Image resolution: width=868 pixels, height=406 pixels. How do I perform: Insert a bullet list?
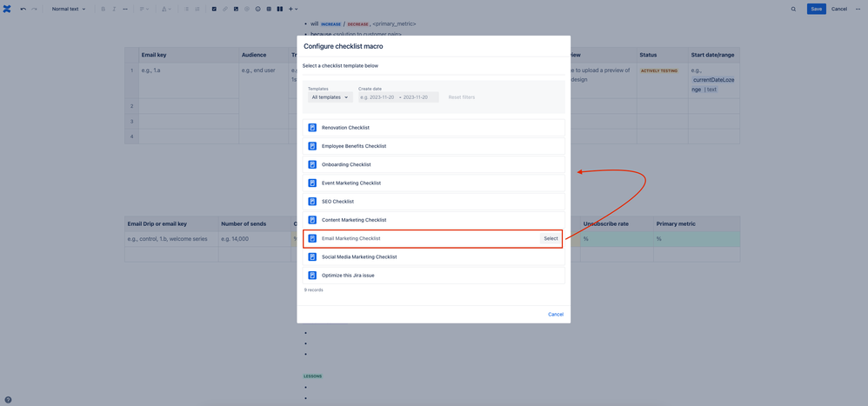(186, 9)
